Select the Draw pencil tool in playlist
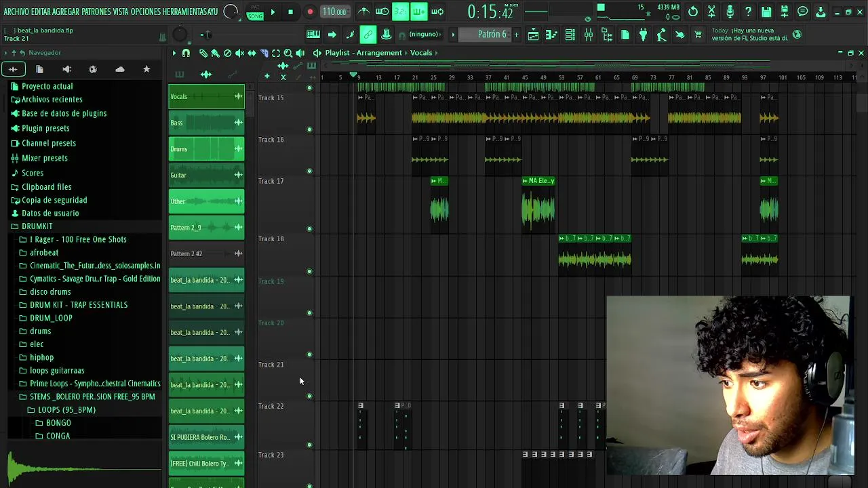The height and width of the screenshot is (488, 868). (x=203, y=53)
